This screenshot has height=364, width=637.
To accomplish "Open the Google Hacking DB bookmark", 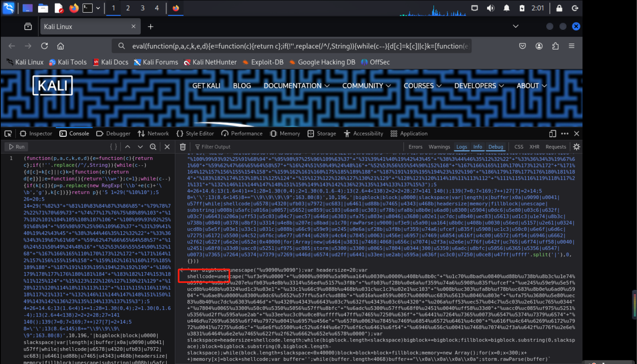I will tap(322, 62).
